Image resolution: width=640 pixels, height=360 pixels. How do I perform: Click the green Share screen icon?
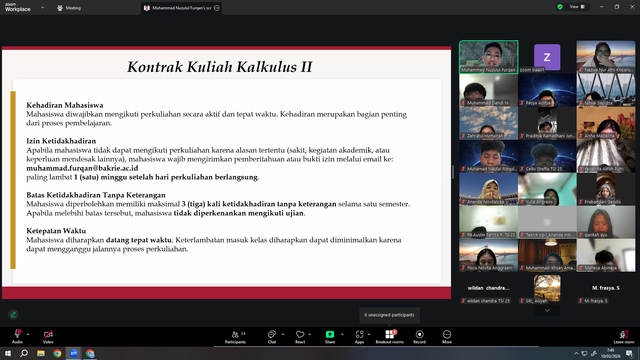click(330, 334)
